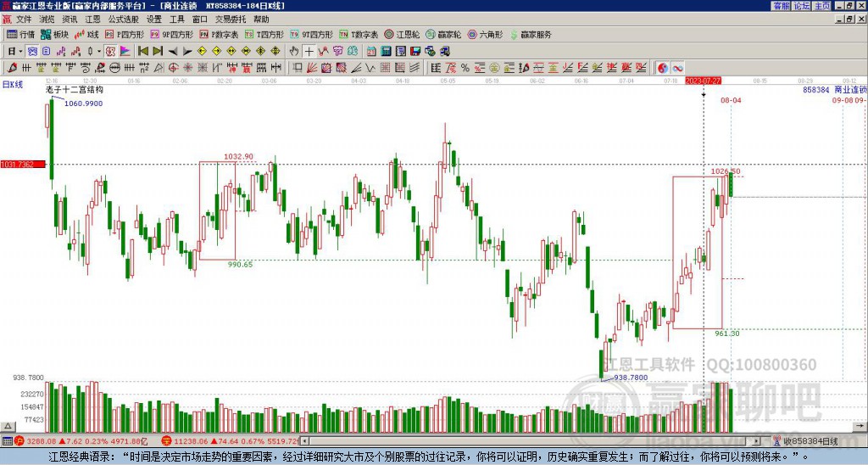Click the calendar date icon
The width and height of the screenshot is (868, 465).
[x=371, y=51]
